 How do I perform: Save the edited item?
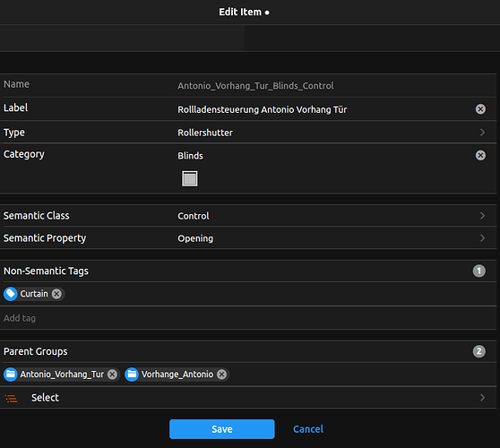[x=222, y=429]
